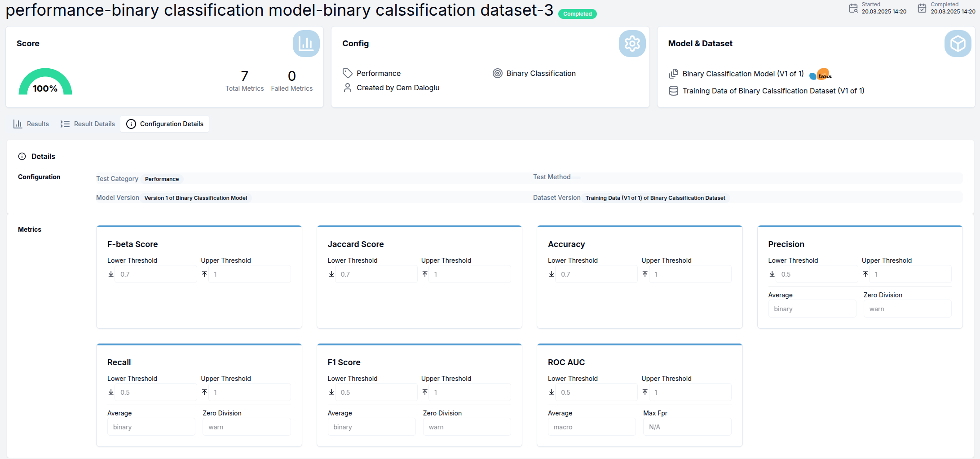980x459 pixels.
Task: Open the Average dropdown on the Precision card
Action: click(812, 309)
